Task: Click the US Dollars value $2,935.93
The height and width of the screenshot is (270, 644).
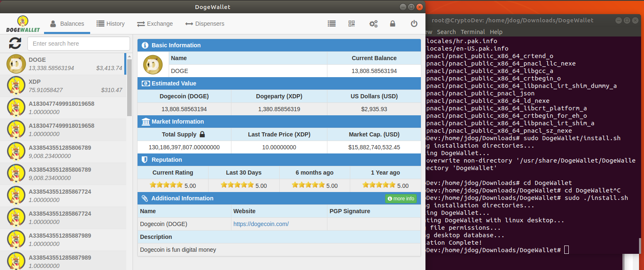Action: [374, 109]
